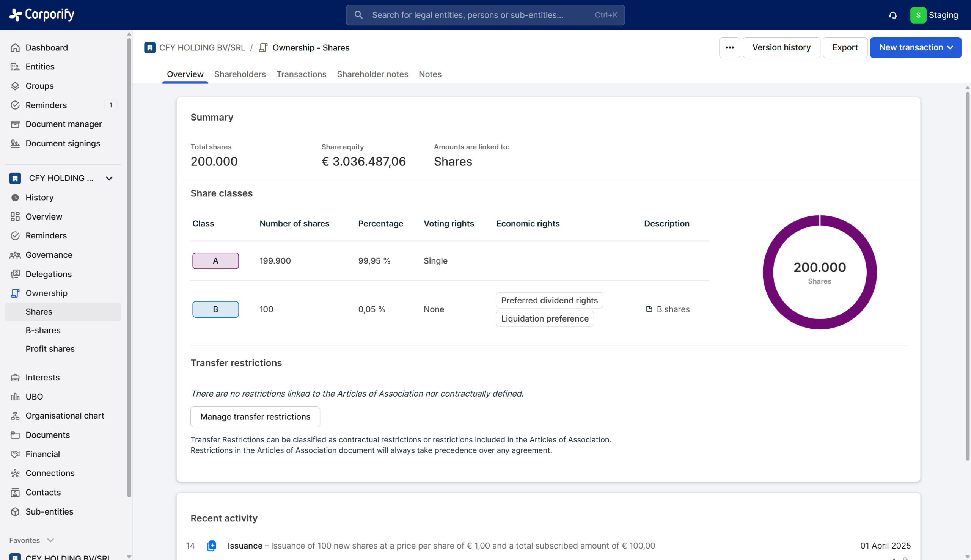Expand the CFY HOLDING entity chevron
The image size is (971, 560).
(x=109, y=178)
